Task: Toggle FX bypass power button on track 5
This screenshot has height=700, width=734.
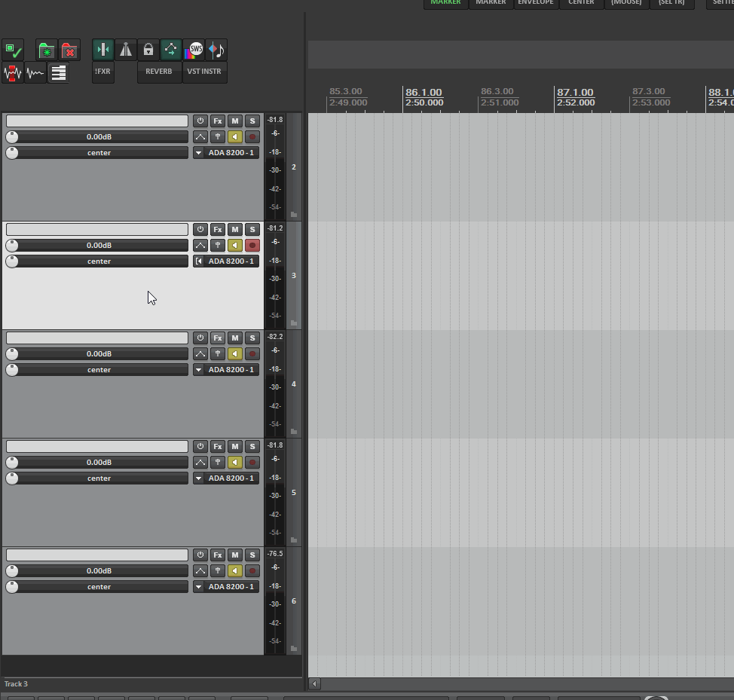Action: (x=200, y=447)
